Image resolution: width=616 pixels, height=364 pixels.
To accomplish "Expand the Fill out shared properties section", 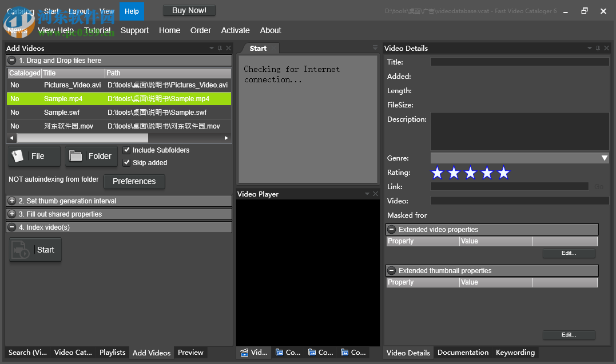I will pyautogui.click(x=11, y=214).
